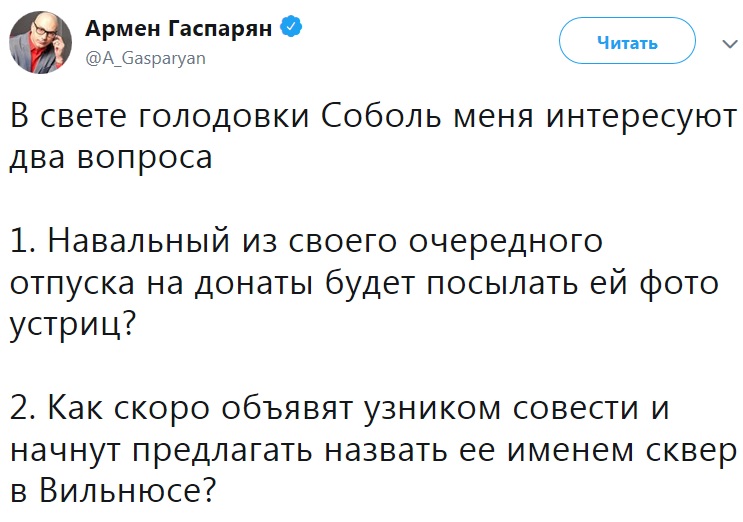Screen dimensions: 743x522
Task: Select the line starting '1. Навальный из своего'
Action: point(306,241)
